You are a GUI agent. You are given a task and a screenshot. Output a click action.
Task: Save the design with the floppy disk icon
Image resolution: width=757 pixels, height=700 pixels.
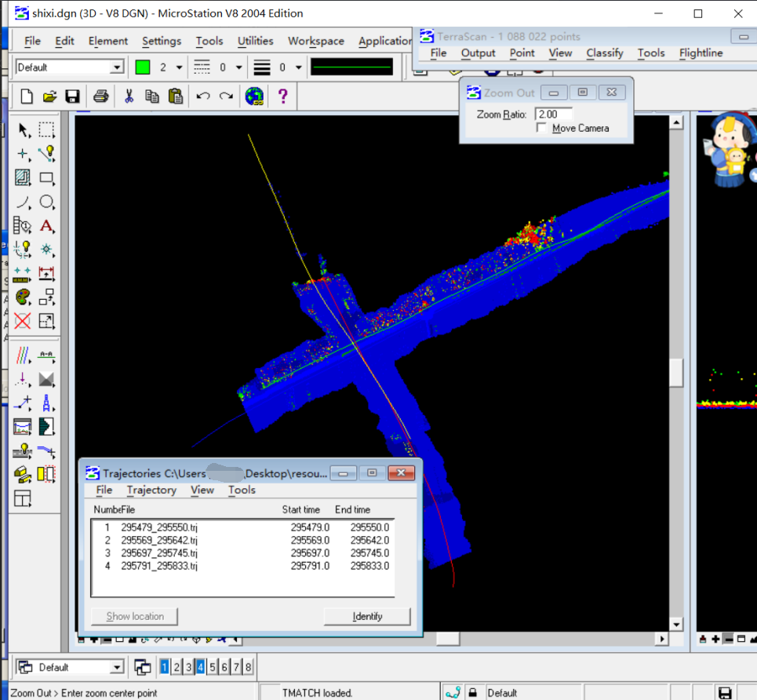(72, 97)
